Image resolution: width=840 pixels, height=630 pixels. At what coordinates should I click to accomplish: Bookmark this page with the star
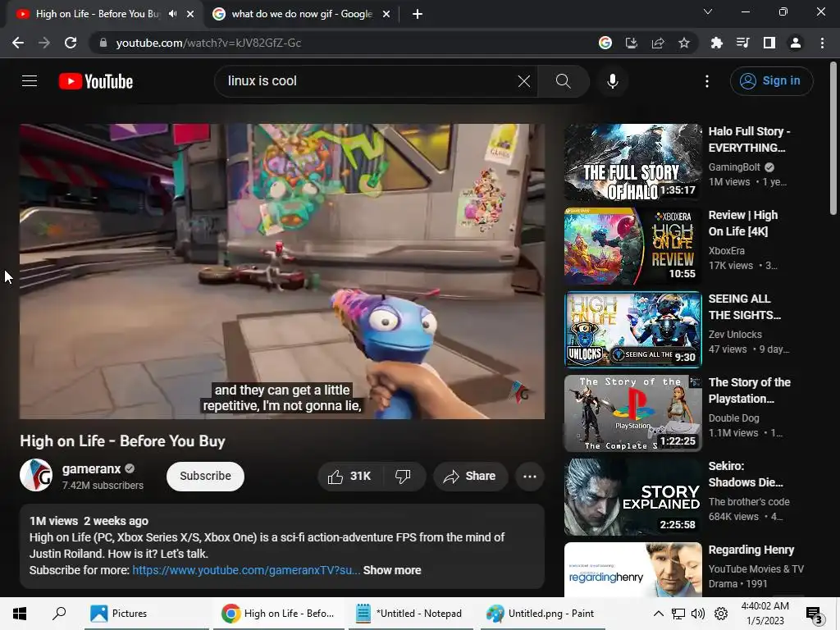pyautogui.click(x=683, y=43)
